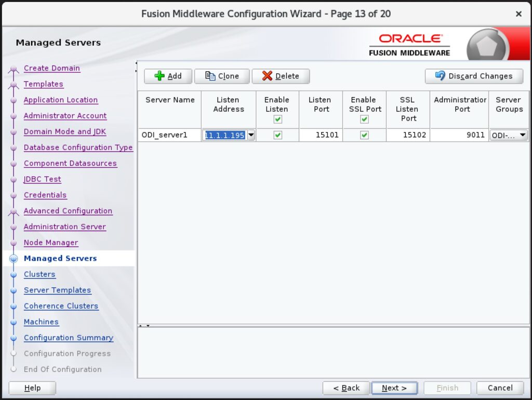The width and height of the screenshot is (532, 400).
Task: Click the SSL Listen Port column header
Action: coord(408,110)
